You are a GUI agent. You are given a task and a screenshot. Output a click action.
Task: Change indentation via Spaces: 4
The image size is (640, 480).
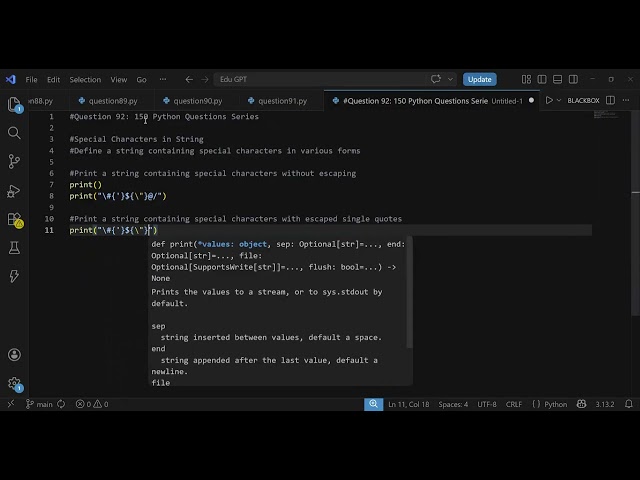pos(453,404)
